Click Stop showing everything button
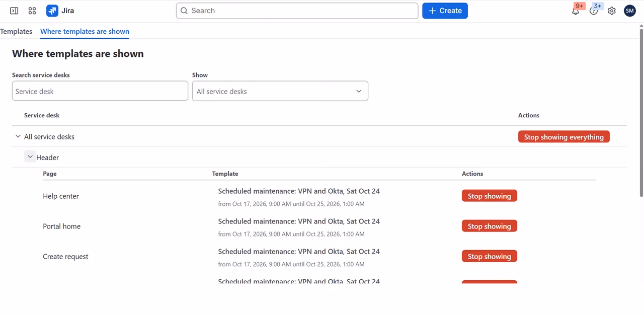Screen dimensions: 644x315 click(564, 137)
